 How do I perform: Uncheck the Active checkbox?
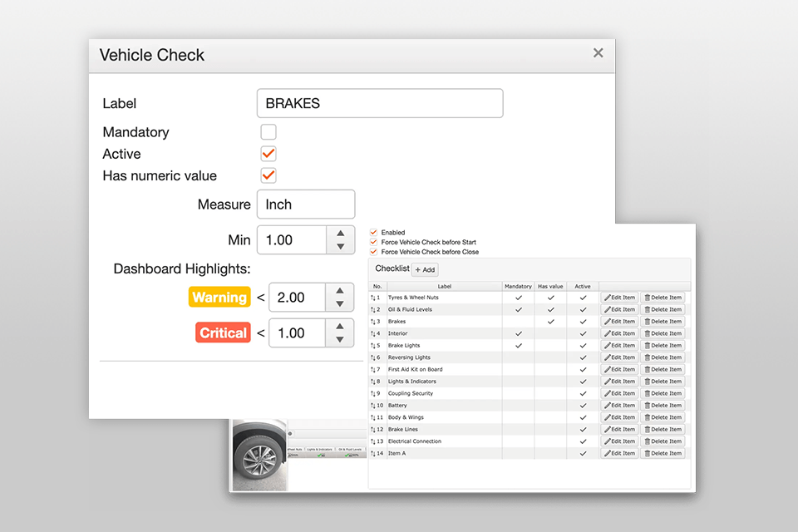[x=268, y=154]
